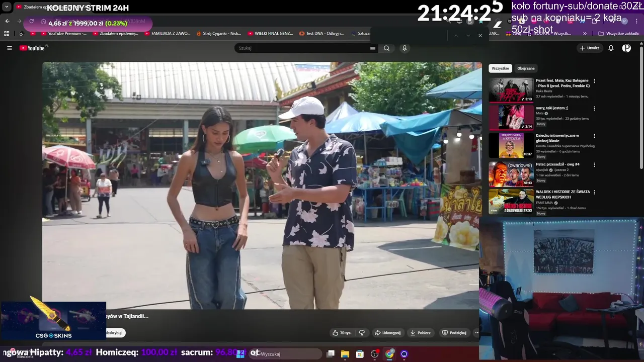Viewport: 644px width, 362px height.
Task: Download the video with Pobierz
Action: 421,333
